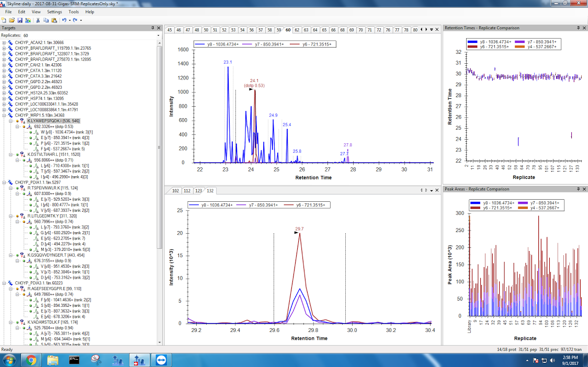Screen dimensions: 588x367
Task: Click the Paste clipboard icon in the toolbar
Action: [x=53, y=20]
